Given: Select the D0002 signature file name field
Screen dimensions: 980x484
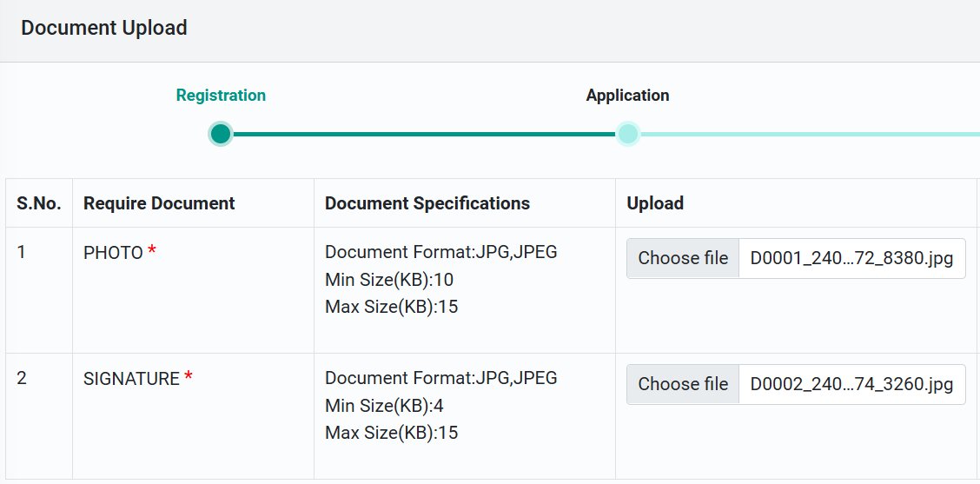Looking at the screenshot, I should click(x=852, y=384).
